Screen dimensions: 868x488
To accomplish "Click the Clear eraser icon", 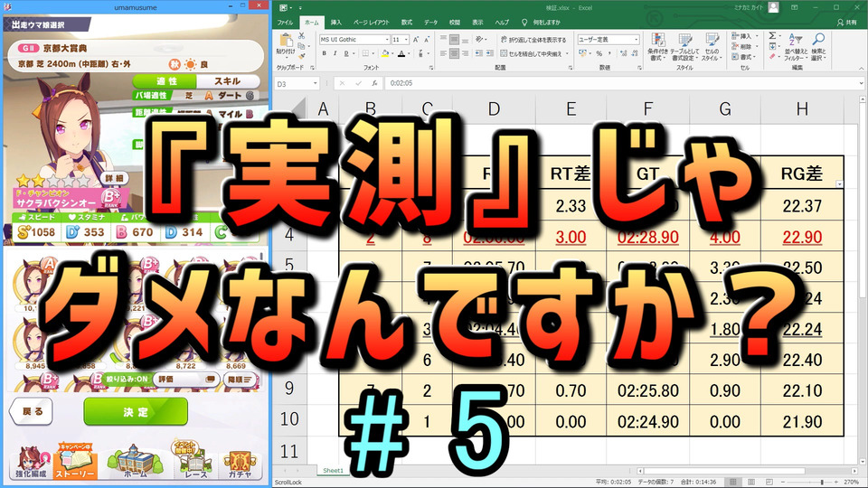I will [773, 56].
